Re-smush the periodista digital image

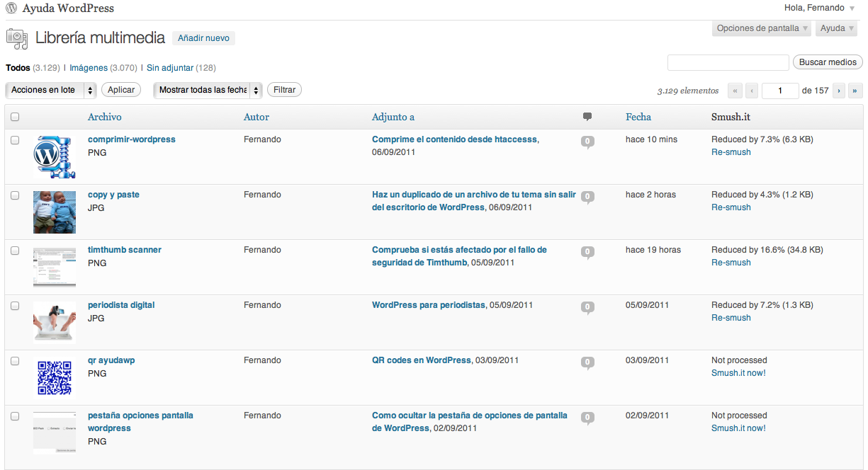pyautogui.click(x=731, y=318)
